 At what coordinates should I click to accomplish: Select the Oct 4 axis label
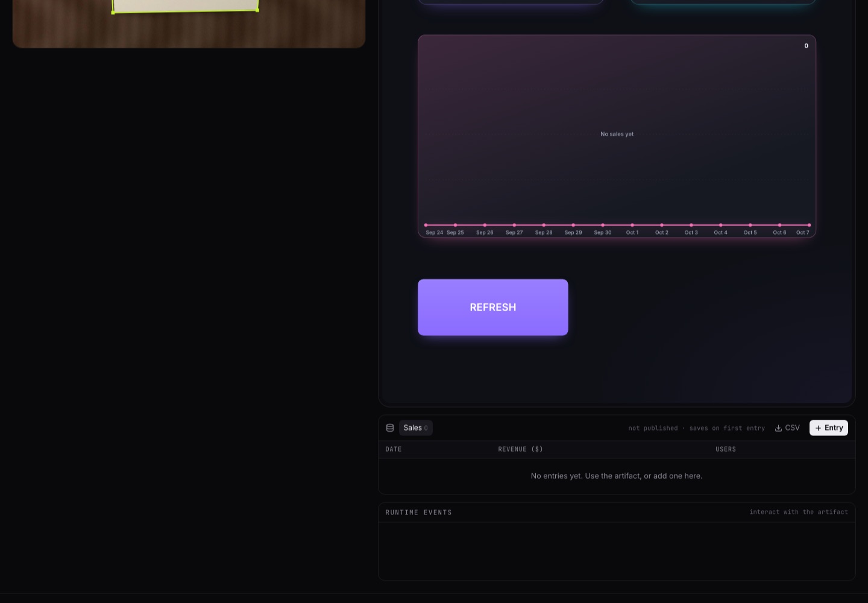pyautogui.click(x=721, y=233)
